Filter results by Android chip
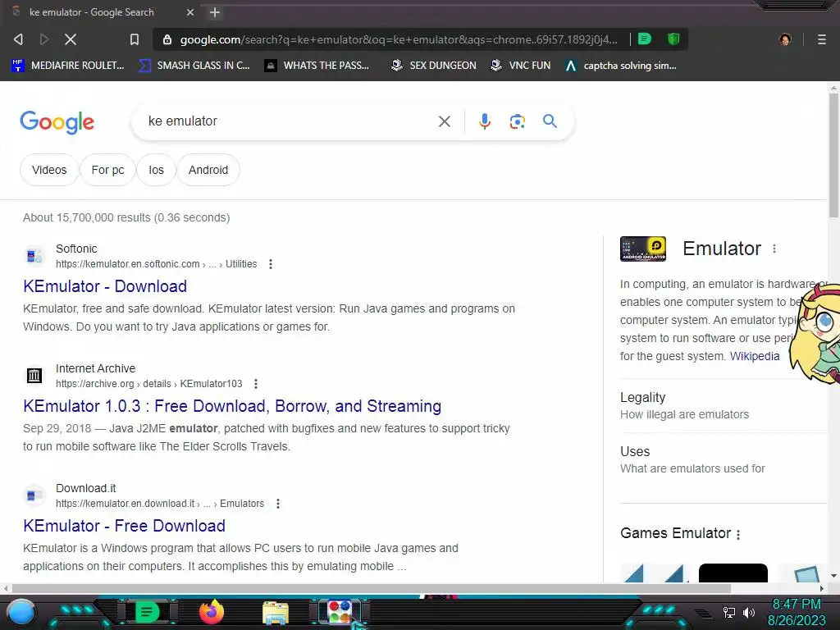840x630 pixels. (208, 170)
